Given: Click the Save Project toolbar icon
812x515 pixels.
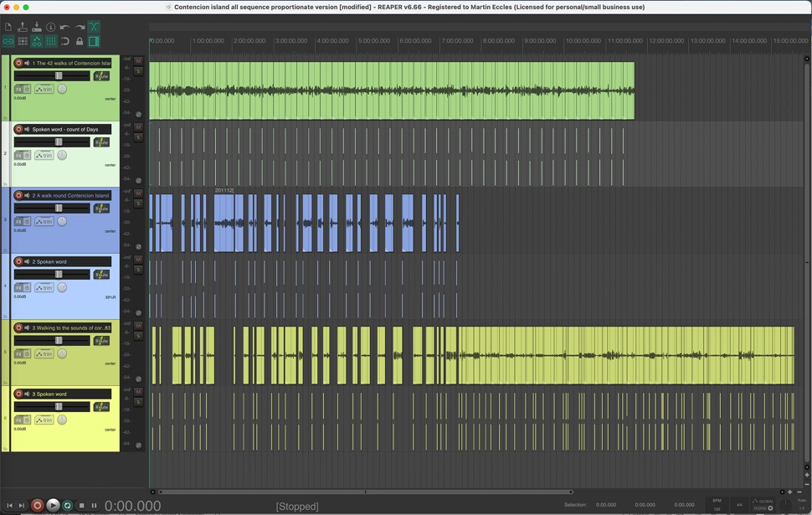Looking at the screenshot, I should (x=37, y=27).
